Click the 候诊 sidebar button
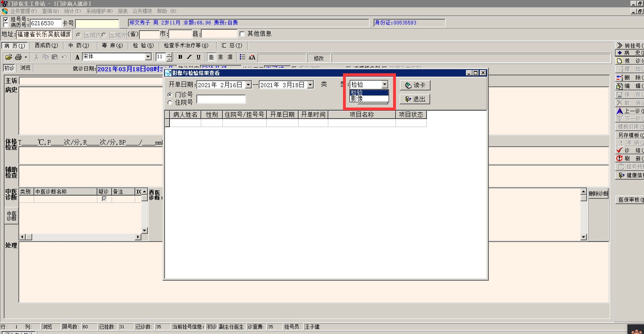Image resolution: width=644 pixels, height=334 pixels. coord(630,61)
